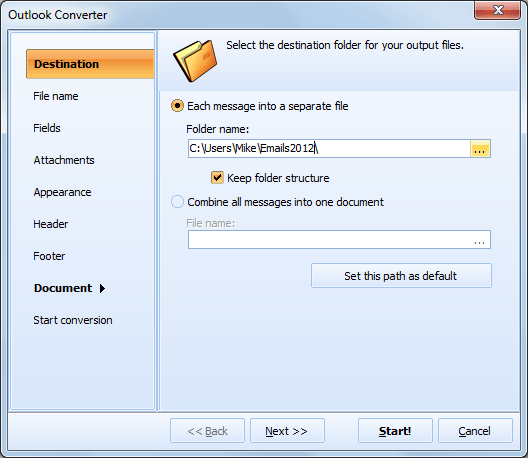The width and height of the screenshot is (528, 458).
Task: Click inside the Folder name field
Action: [329, 149]
